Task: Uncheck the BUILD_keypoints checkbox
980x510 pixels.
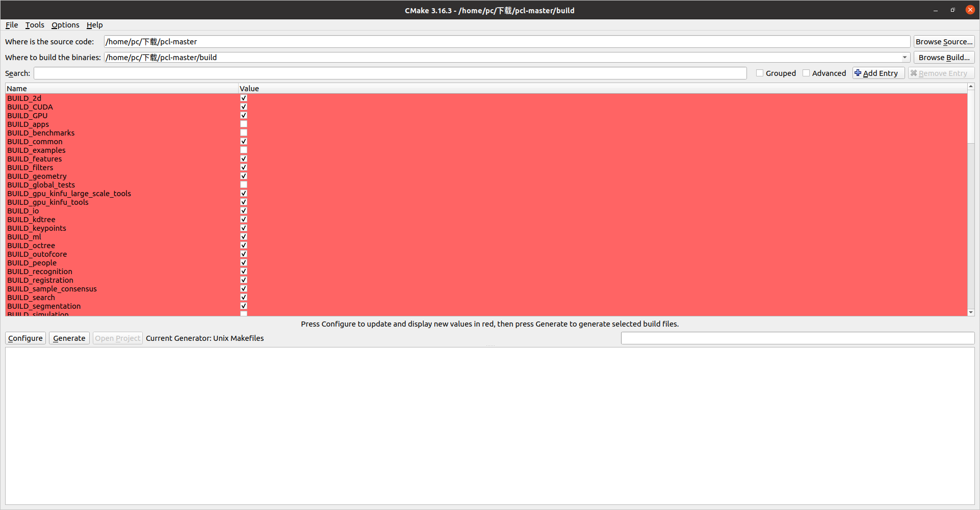Action: pos(244,228)
